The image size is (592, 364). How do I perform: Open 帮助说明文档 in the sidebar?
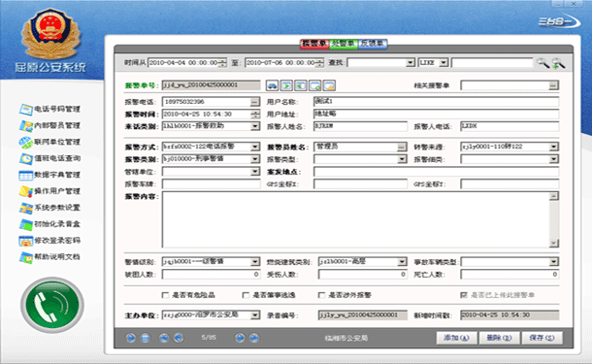click(x=49, y=257)
